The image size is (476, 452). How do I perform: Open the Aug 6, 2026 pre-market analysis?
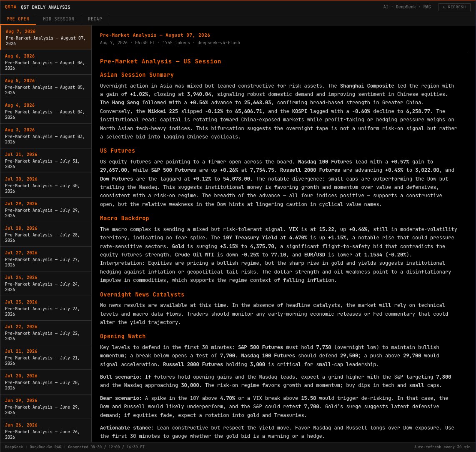tap(46, 62)
